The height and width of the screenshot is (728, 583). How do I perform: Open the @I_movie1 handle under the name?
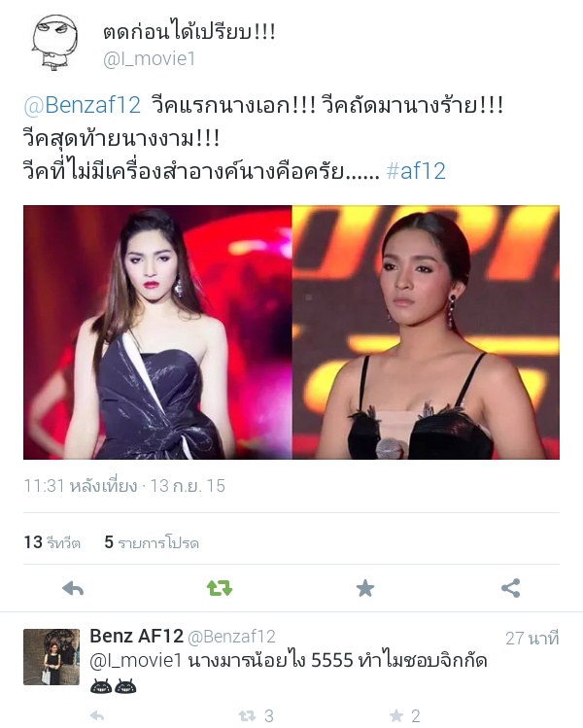[x=149, y=59]
